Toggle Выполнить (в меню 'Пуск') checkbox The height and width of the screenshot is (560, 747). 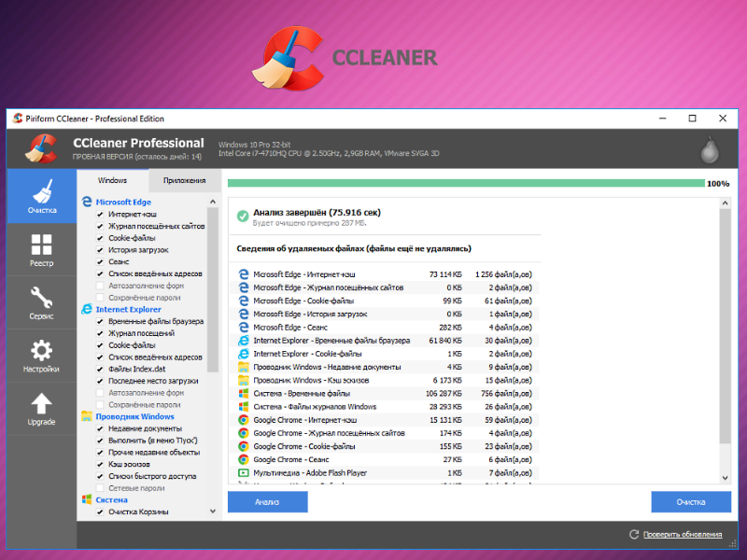pos(100,441)
